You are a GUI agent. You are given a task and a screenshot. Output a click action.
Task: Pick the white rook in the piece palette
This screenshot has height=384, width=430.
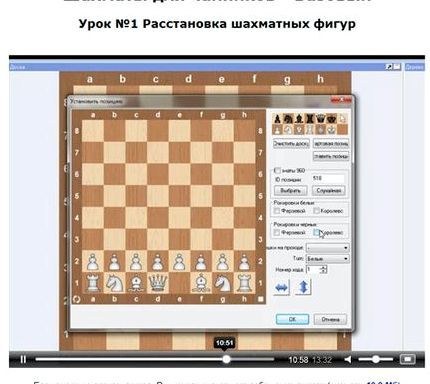tap(310, 129)
